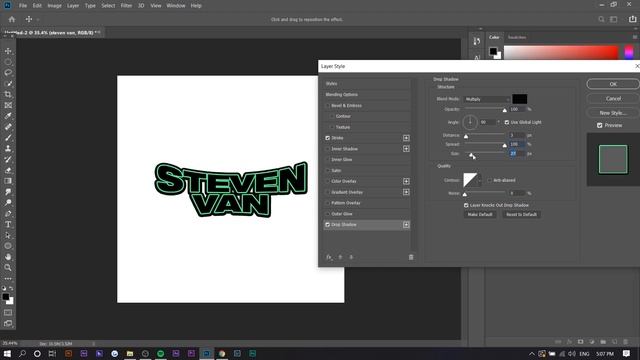Screen dimensions: 640x360
Task: Open the Filter menu
Action: 126,6
